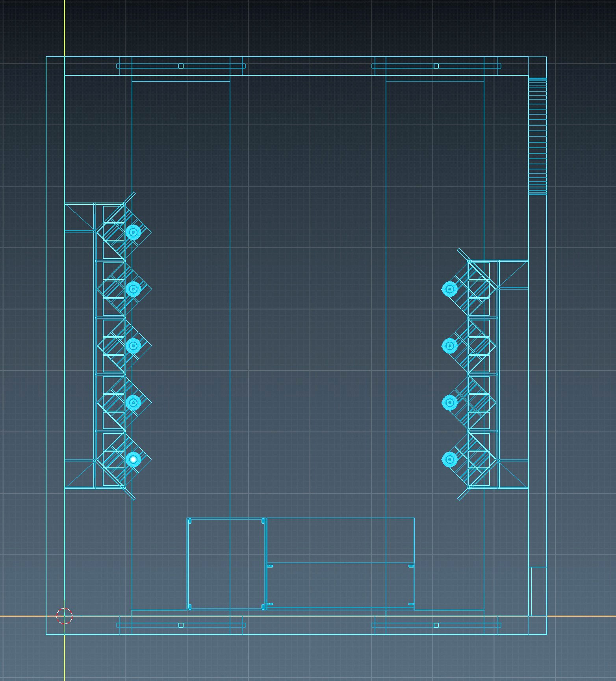The width and height of the screenshot is (616, 681).
Task: Select the square object with corner legs at bottom
Action: (x=226, y=564)
